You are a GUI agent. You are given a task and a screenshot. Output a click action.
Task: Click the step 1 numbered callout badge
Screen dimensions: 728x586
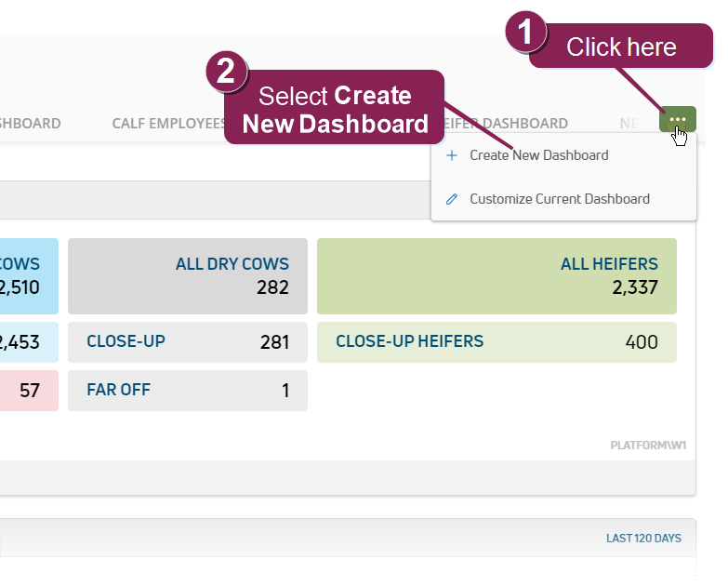coord(525,33)
